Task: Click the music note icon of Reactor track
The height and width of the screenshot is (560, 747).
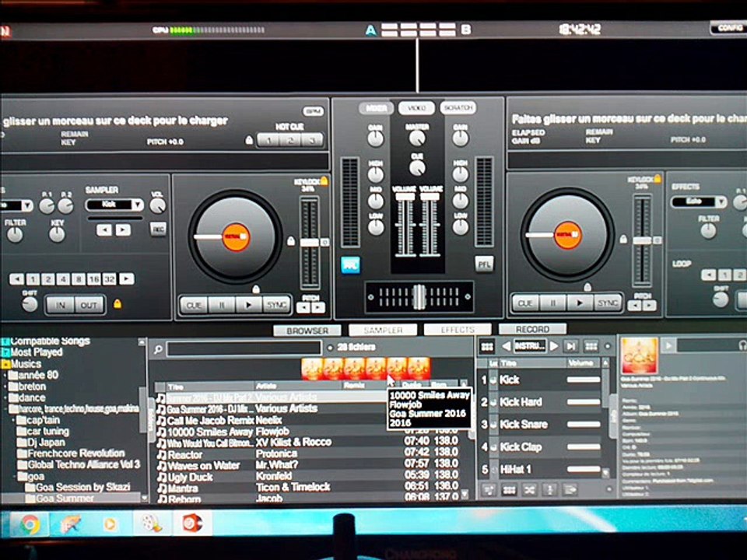Action: pyautogui.click(x=162, y=454)
